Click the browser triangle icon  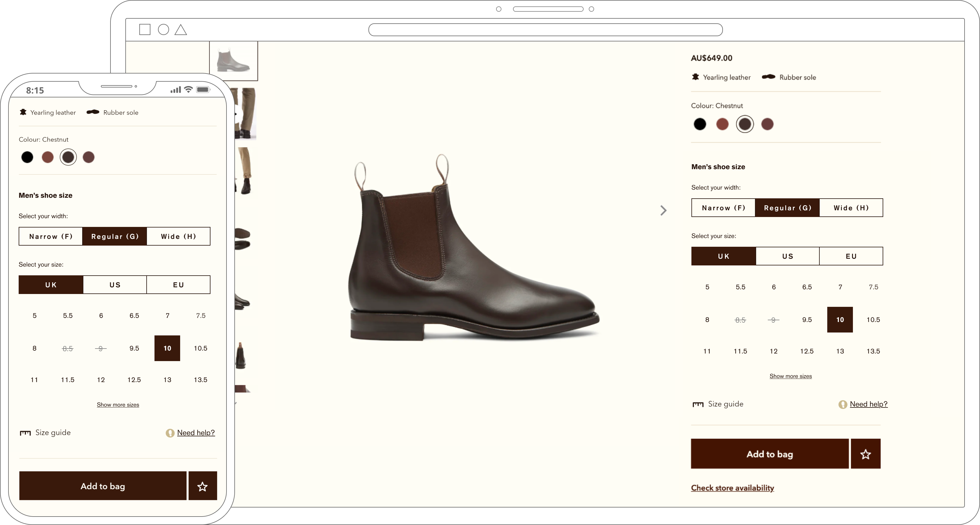[x=181, y=30]
